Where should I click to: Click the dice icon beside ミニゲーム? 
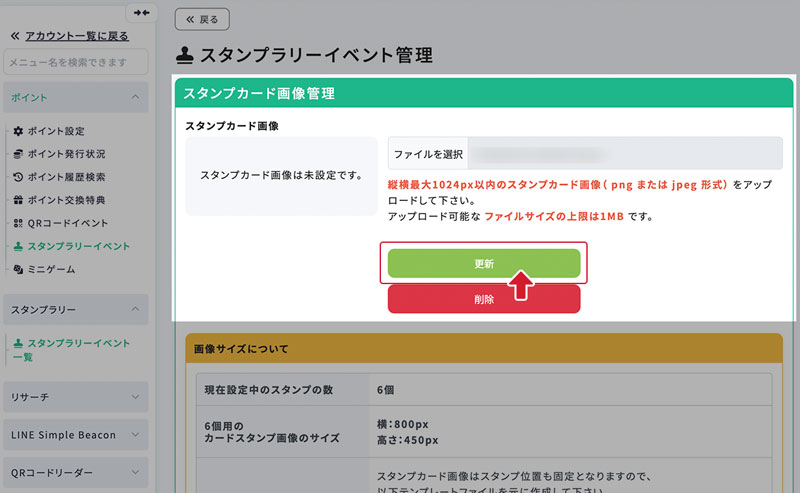(18, 269)
